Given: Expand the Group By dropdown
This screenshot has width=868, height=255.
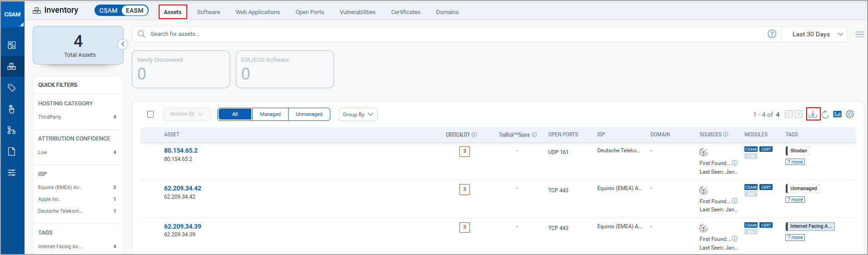Looking at the screenshot, I should [358, 115].
